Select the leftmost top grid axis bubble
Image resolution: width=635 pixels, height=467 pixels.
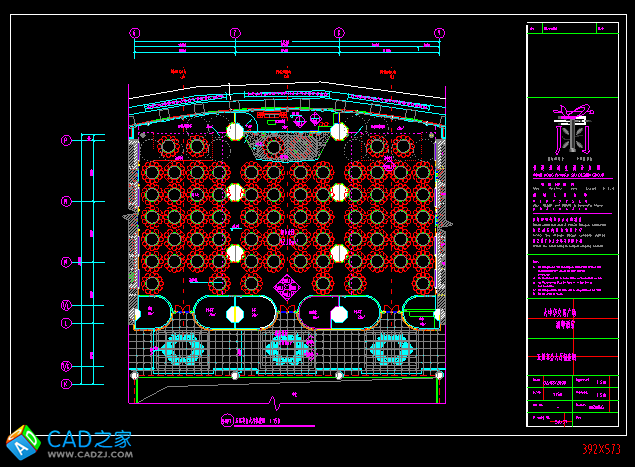[x=135, y=33]
